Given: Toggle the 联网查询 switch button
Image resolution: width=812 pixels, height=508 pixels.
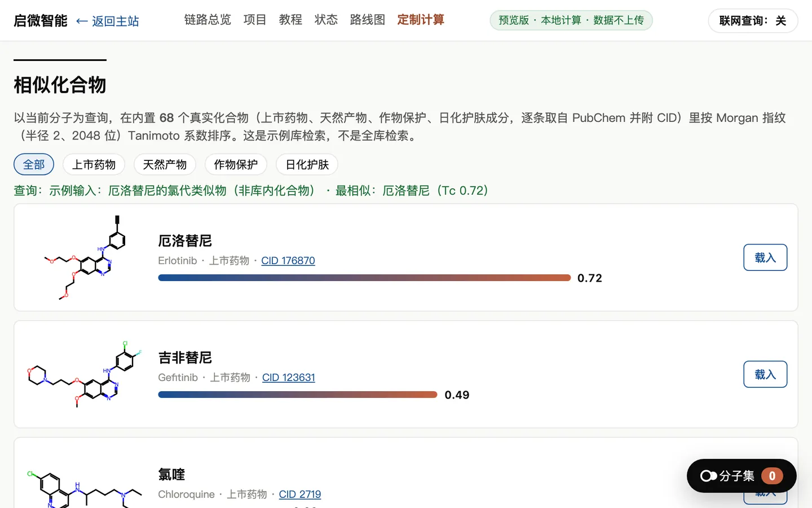Looking at the screenshot, I should 753,21.
